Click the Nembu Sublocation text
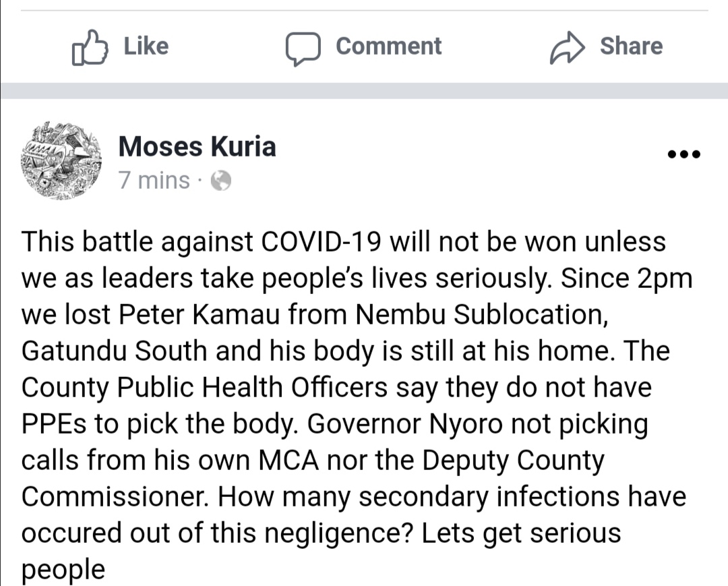This screenshot has width=728, height=586. [481, 314]
